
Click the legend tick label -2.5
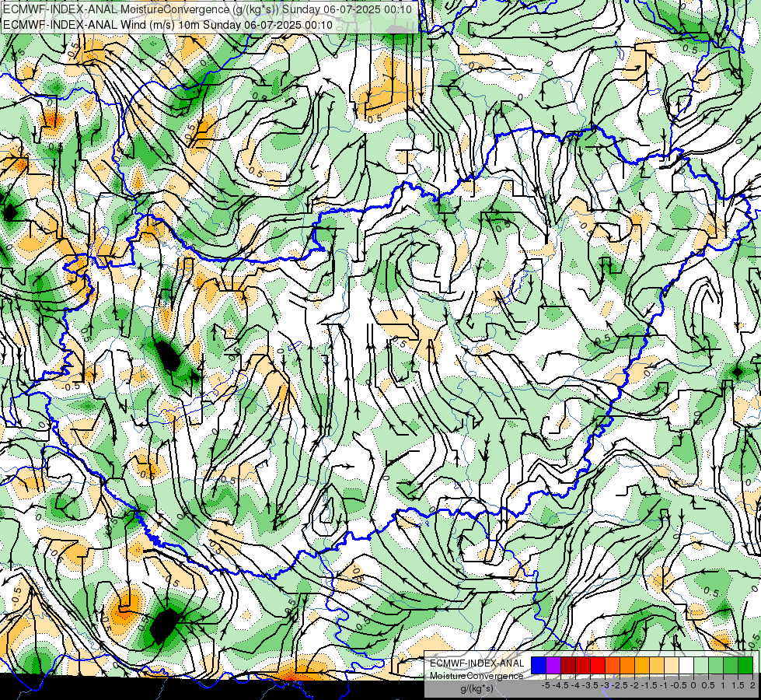click(x=620, y=685)
